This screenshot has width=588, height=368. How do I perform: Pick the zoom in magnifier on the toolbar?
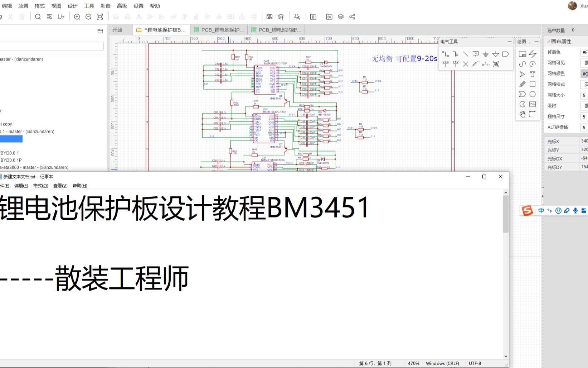(x=77, y=16)
